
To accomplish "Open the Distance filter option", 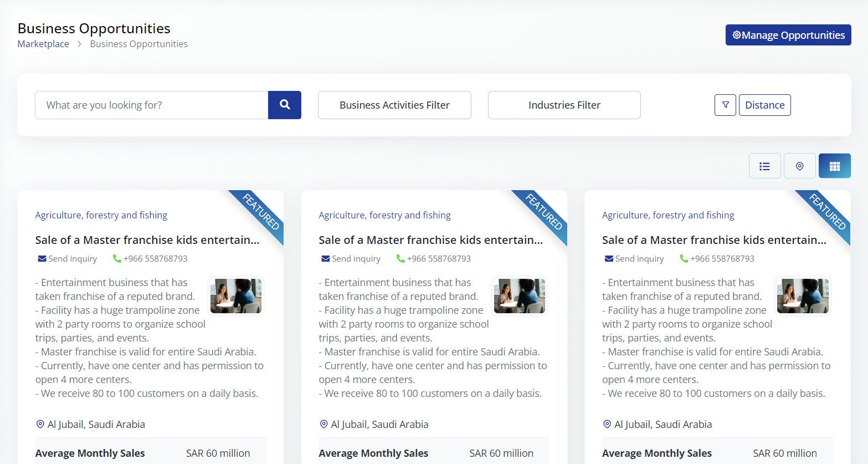I will pos(764,105).
